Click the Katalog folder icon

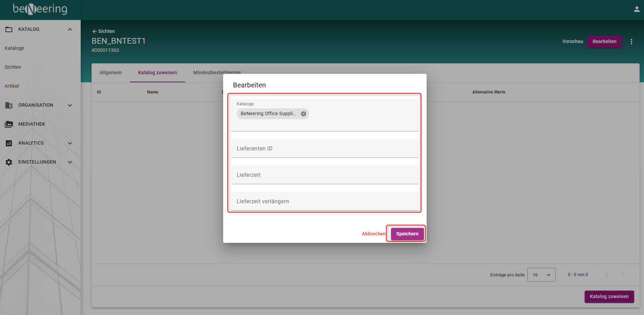pyautogui.click(x=9, y=29)
